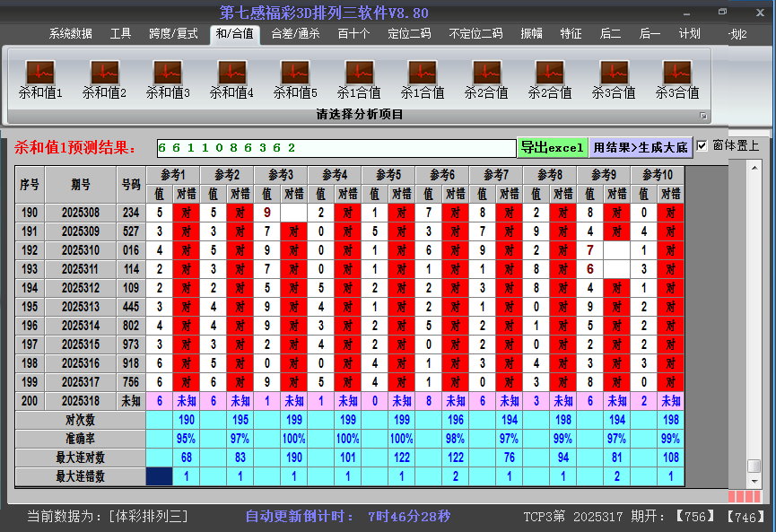Click the 导出excel button

tap(552, 147)
